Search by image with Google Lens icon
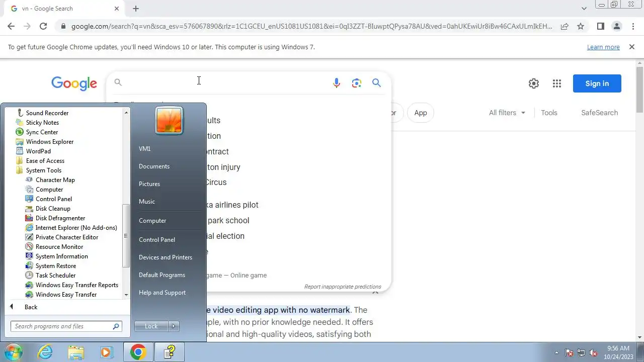The height and width of the screenshot is (362, 644). 357,83
